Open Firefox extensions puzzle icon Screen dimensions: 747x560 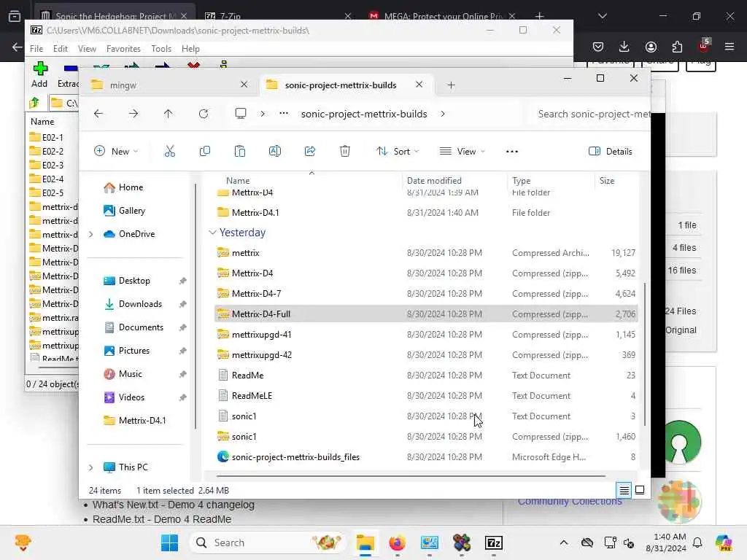click(x=677, y=47)
